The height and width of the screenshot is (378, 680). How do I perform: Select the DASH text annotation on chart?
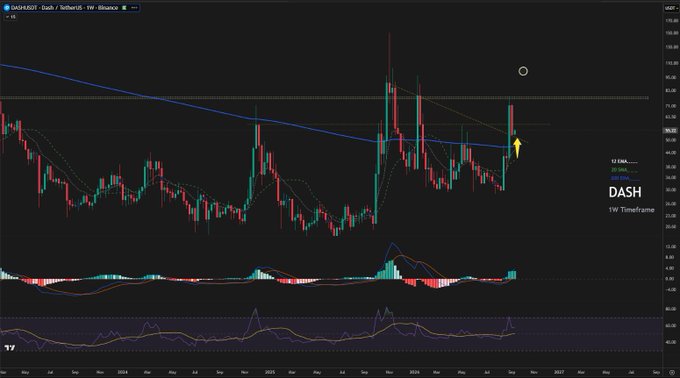[624, 192]
